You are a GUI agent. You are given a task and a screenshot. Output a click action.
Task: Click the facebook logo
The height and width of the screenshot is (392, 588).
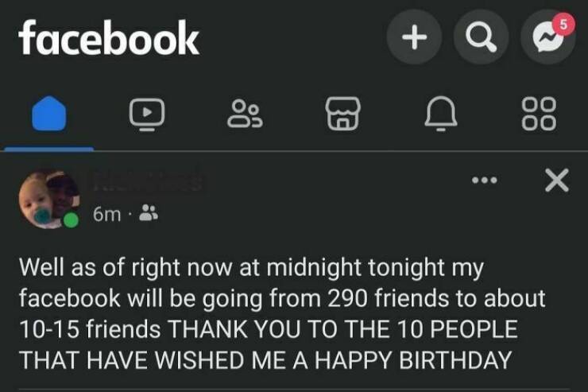(108, 37)
